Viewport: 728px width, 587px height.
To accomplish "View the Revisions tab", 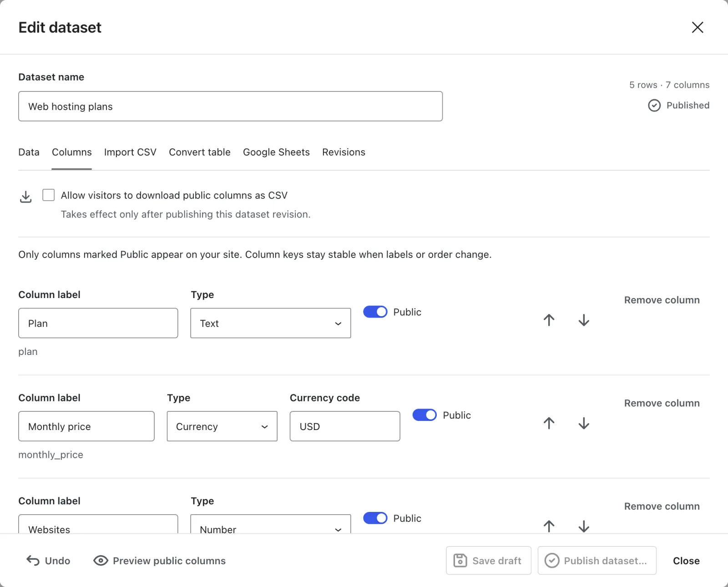I will click(344, 152).
